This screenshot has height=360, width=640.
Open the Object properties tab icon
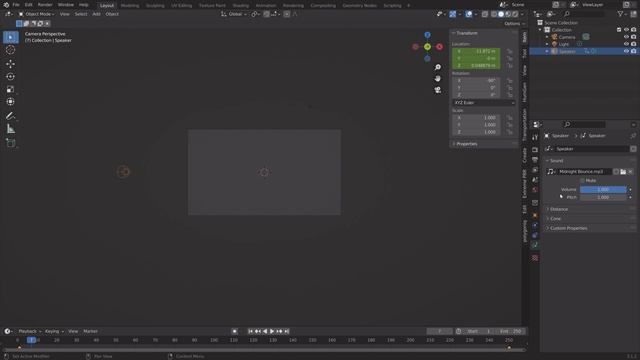[x=535, y=215]
